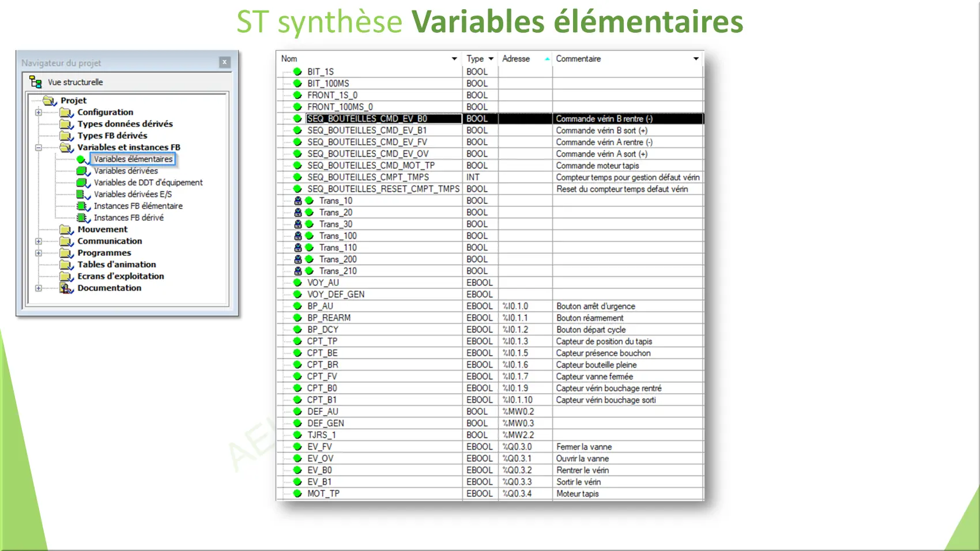The width and height of the screenshot is (980, 551).
Task: Click Reset du compteur temps defaut vérin comment
Action: pyautogui.click(x=622, y=189)
